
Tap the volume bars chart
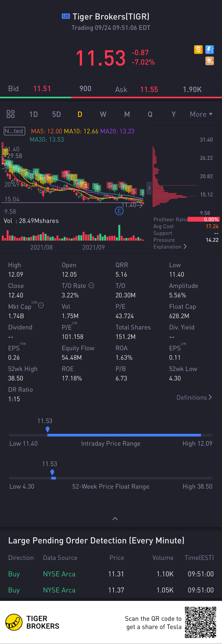(73, 233)
